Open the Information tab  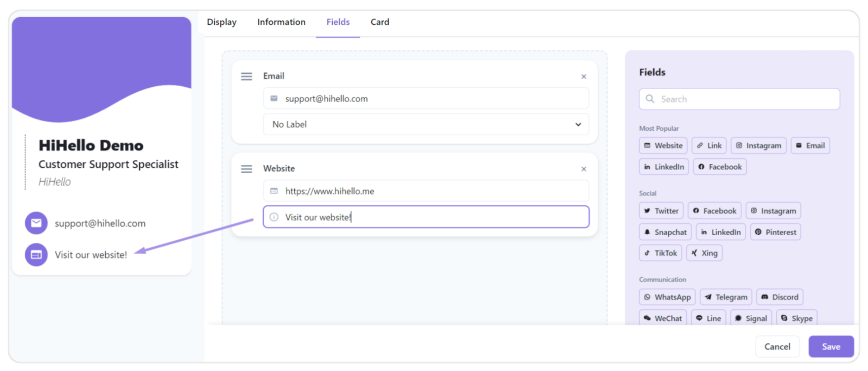point(281,22)
